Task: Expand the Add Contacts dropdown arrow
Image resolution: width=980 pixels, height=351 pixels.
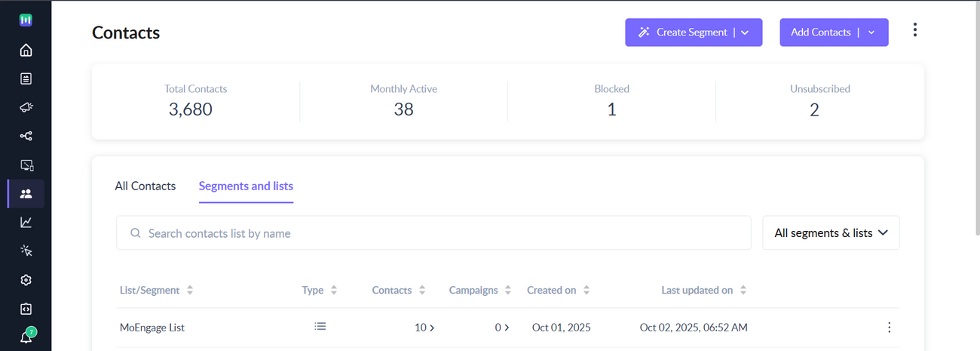Action: 871,32
